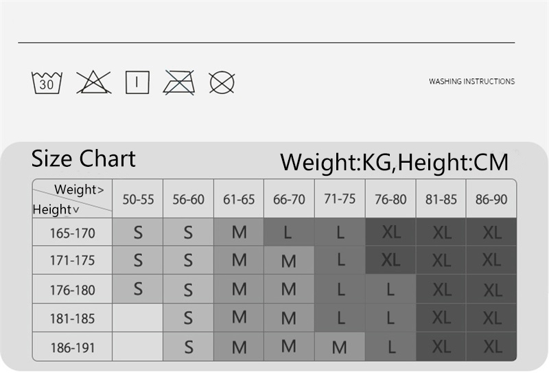This screenshot has height=392, width=549.
Task: Click the 176-180 height row header
Action: coord(72,290)
